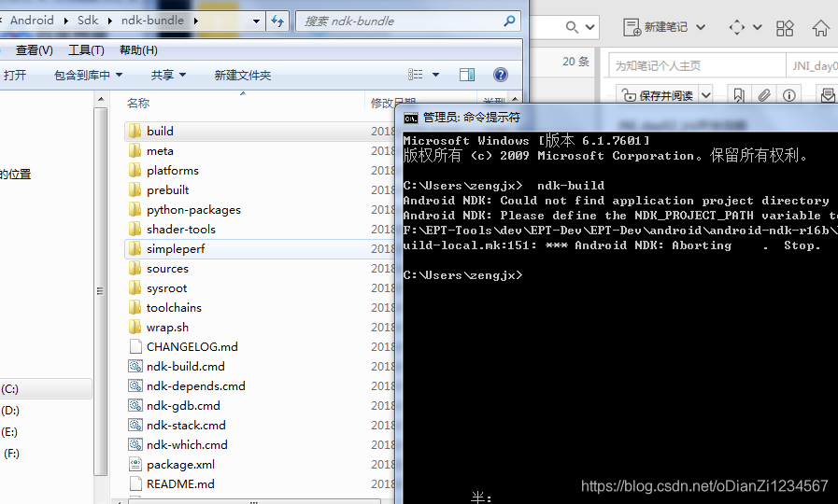Open the 帮助(H) menu

point(138,50)
